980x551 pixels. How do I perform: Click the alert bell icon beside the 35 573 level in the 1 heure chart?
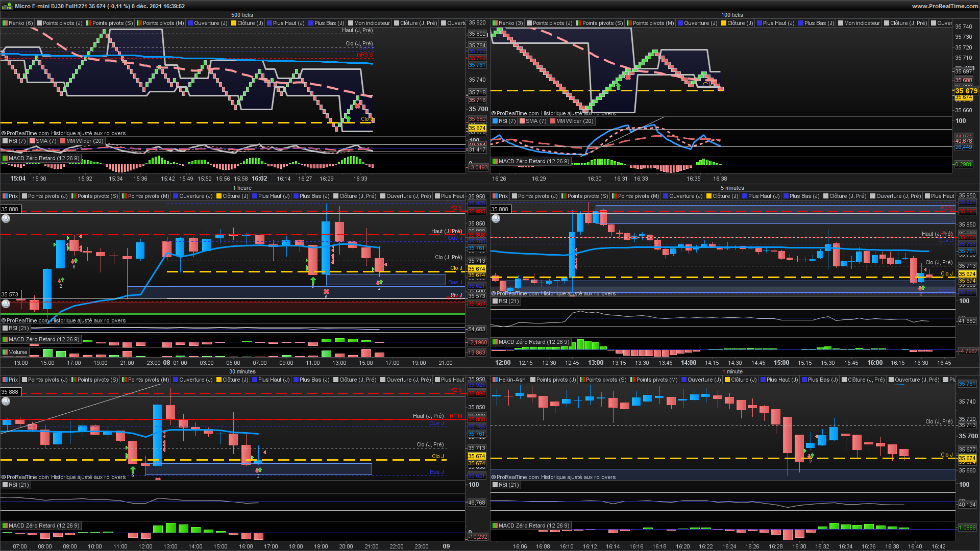tap(6, 304)
